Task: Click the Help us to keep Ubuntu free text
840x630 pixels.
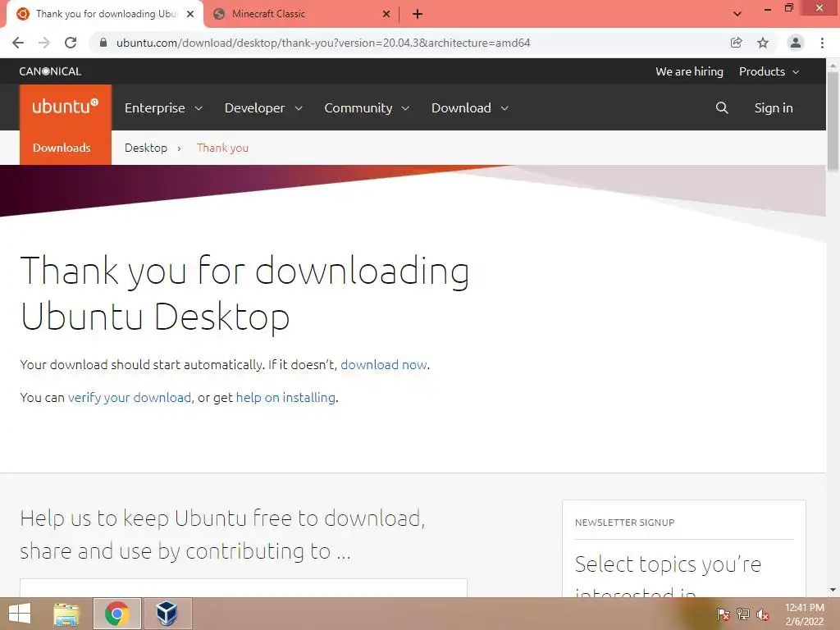Action: (222, 534)
